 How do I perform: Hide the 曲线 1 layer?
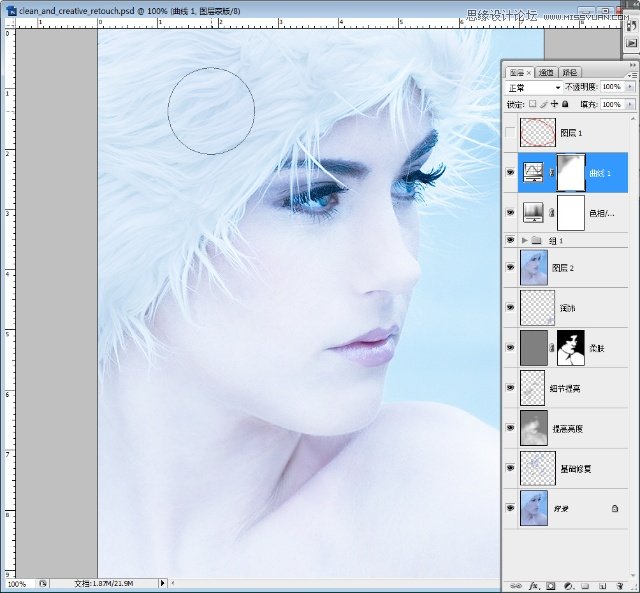510,173
